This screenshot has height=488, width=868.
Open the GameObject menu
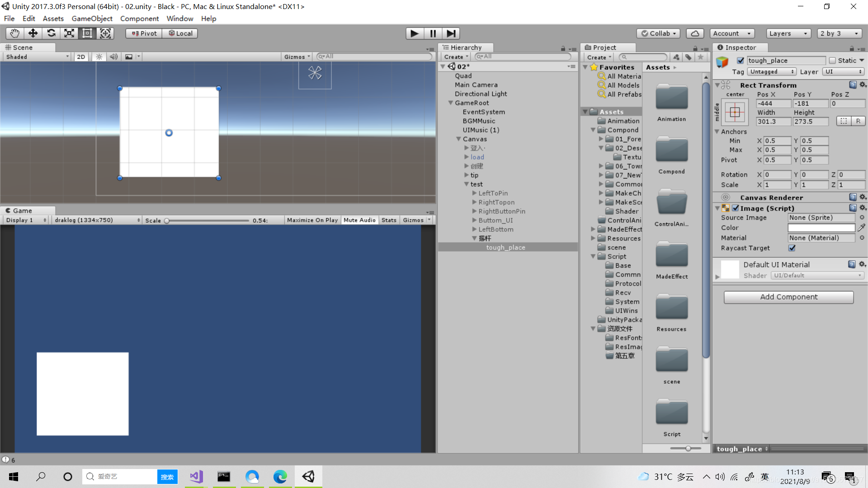click(92, 19)
